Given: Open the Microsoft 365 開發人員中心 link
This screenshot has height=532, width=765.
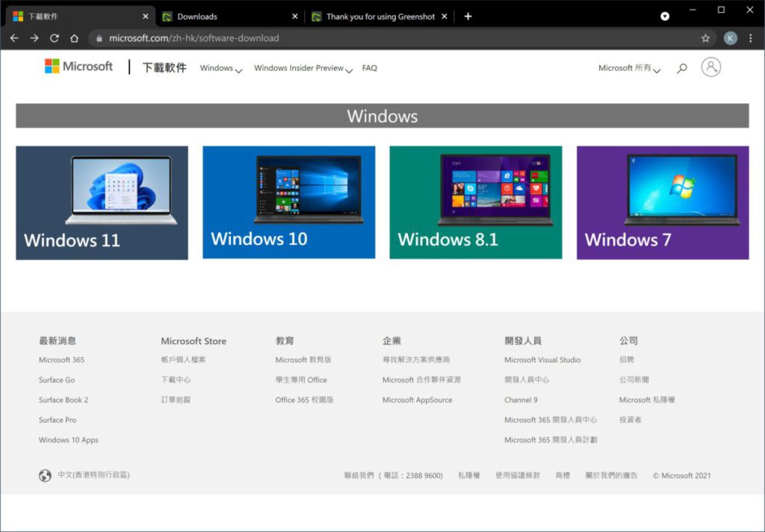Looking at the screenshot, I should 551,420.
